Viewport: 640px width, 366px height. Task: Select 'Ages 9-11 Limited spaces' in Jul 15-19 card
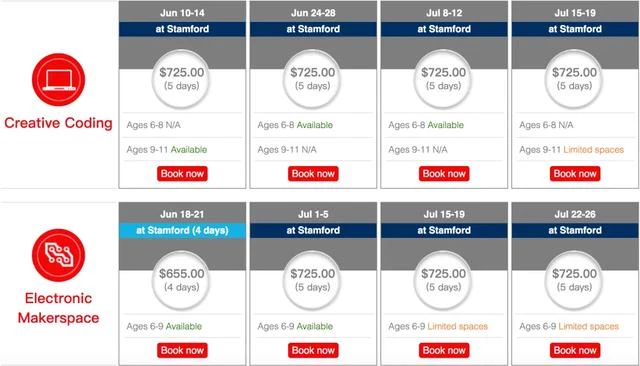(571, 150)
